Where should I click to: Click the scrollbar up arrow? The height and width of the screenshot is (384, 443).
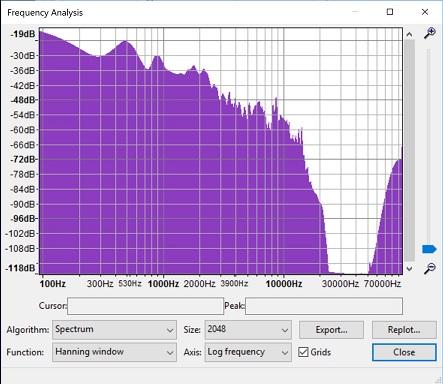[409, 34]
